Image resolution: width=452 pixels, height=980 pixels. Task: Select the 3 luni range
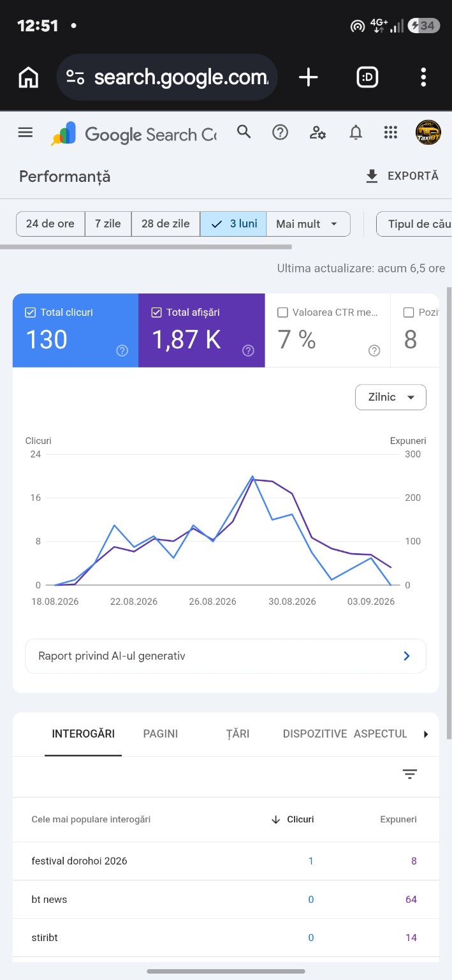[x=233, y=224]
